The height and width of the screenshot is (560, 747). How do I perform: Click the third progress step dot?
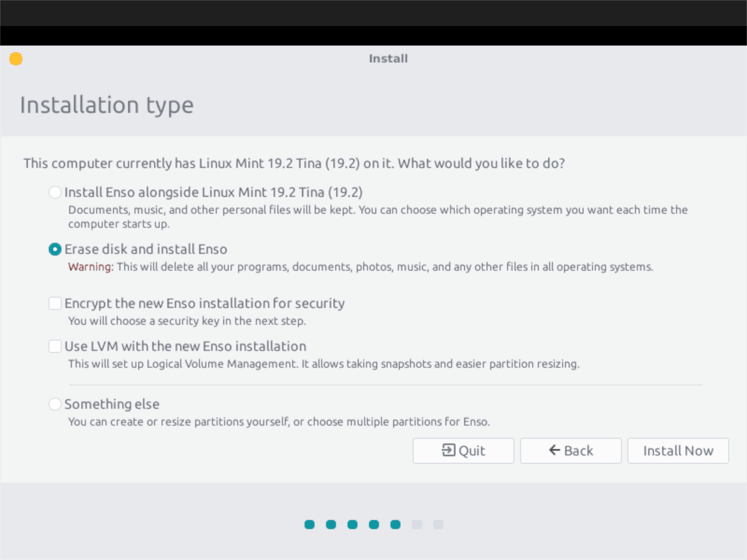pos(352,525)
